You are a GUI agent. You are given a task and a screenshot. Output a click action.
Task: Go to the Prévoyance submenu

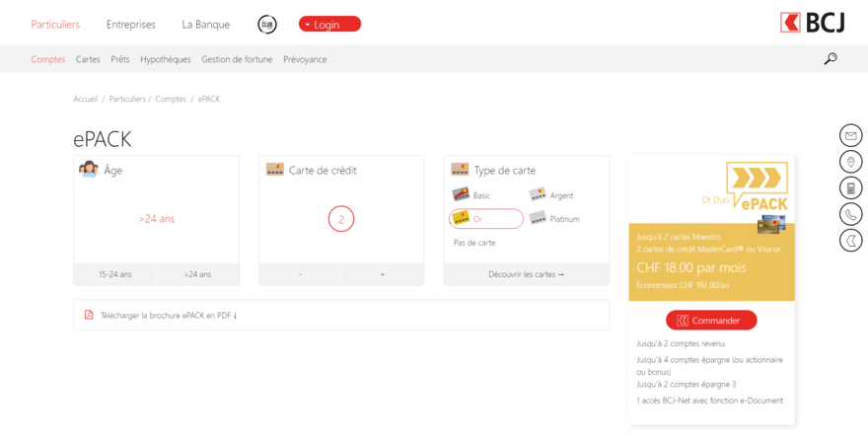click(x=305, y=59)
